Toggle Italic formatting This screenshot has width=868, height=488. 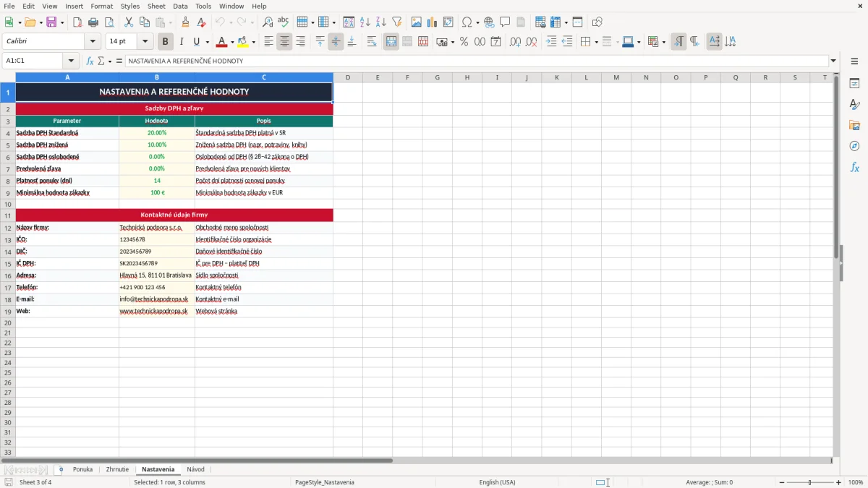(x=182, y=42)
